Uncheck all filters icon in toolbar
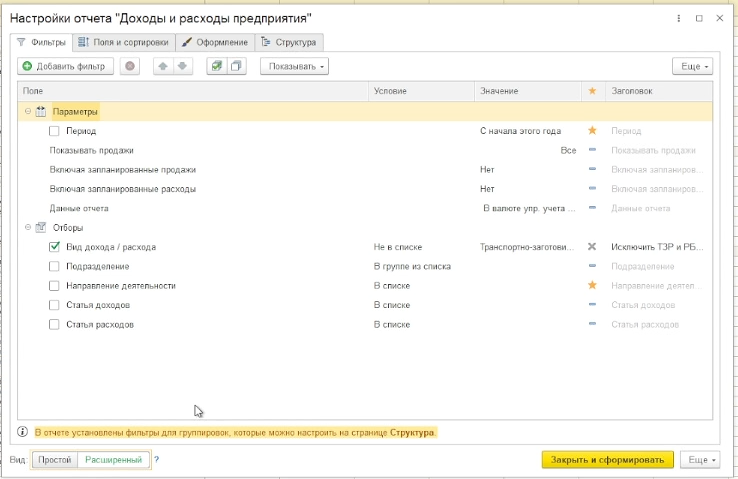 click(x=236, y=66)
